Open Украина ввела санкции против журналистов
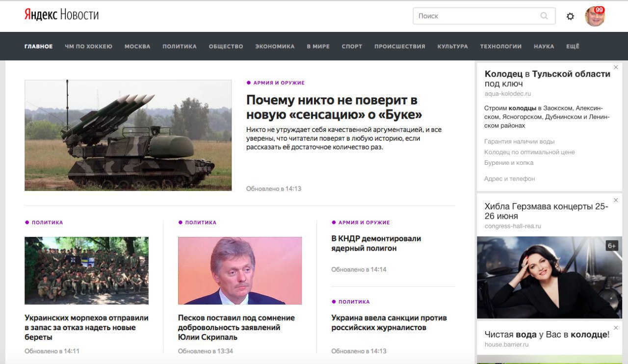 click(389, 323)
